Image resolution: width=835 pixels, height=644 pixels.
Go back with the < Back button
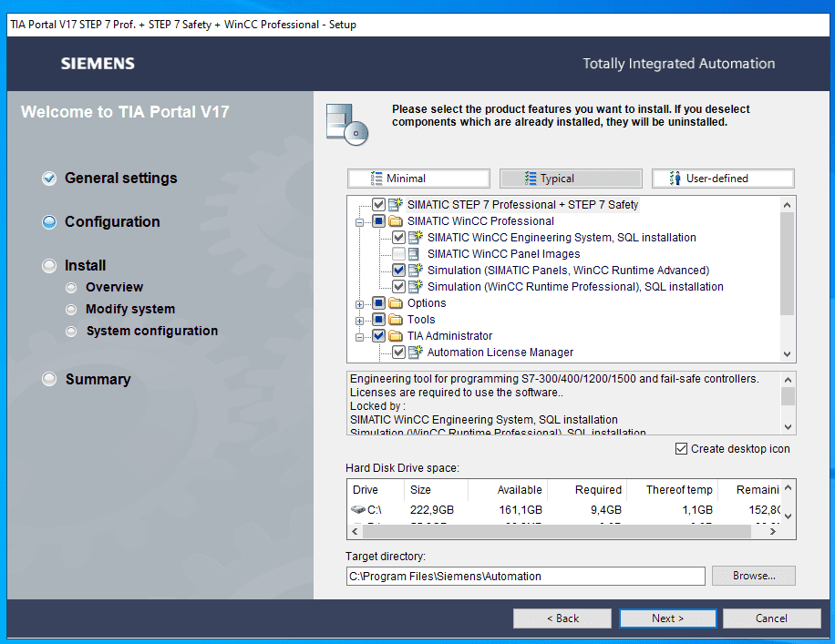562,618
